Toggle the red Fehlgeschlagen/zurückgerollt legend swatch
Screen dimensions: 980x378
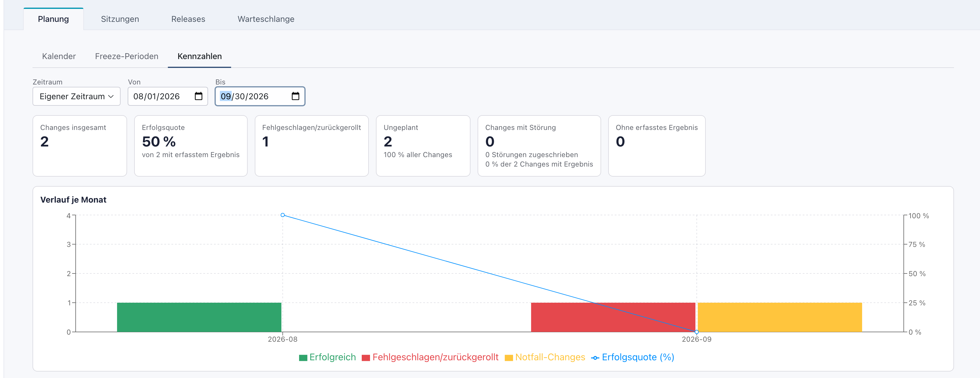point(366,358)
